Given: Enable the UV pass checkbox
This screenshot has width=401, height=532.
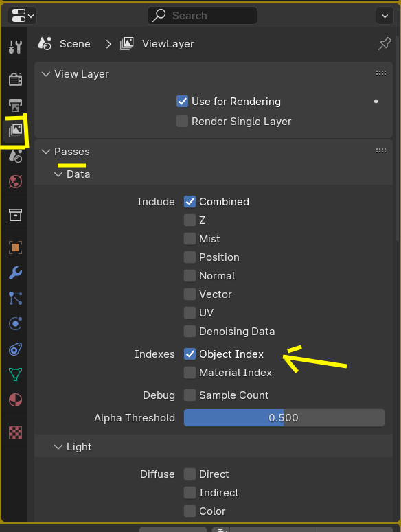Looking at the screenshot, I should point(190,312).
